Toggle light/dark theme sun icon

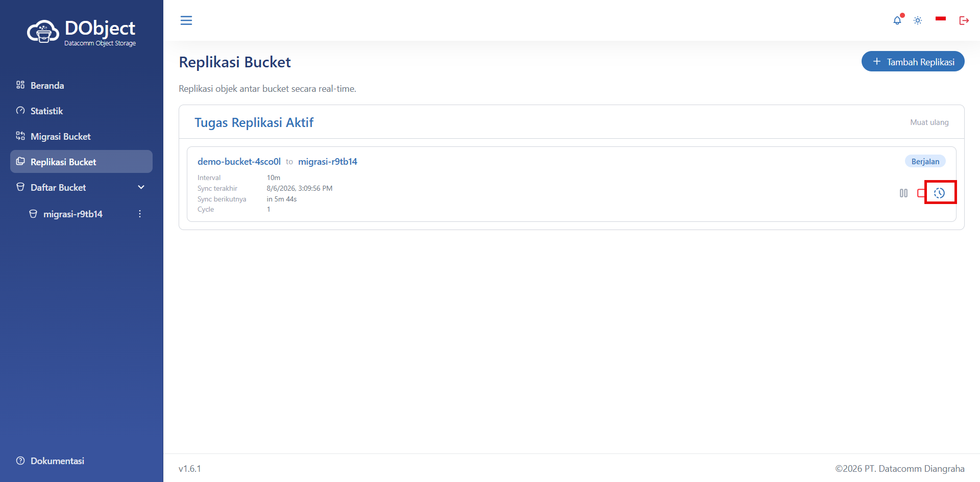pyautogui.click(x=918, y=20)
